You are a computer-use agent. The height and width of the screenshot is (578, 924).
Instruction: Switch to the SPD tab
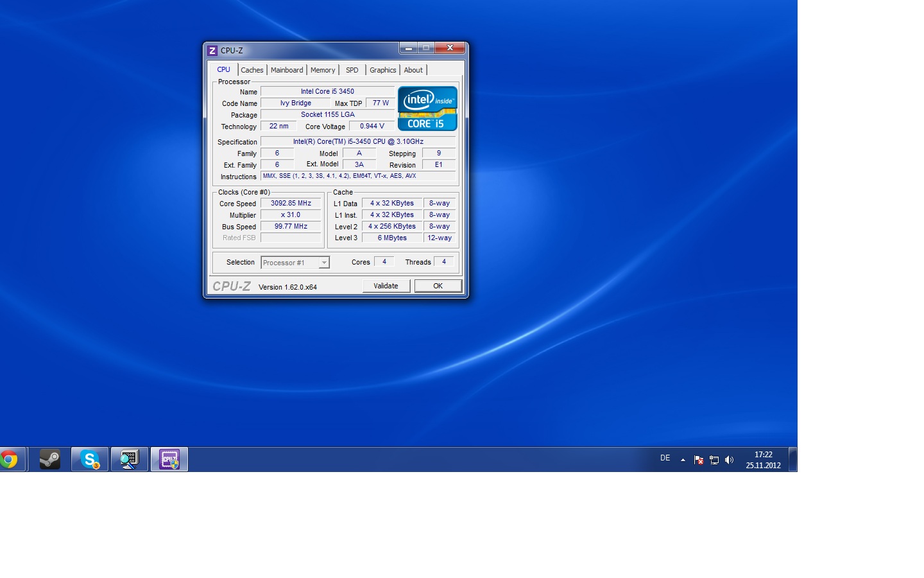point(352,70)
